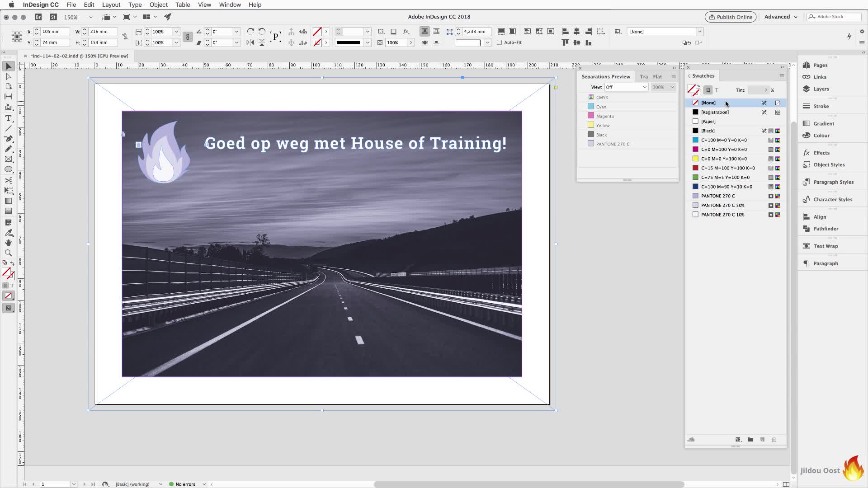Screen dimensions: 868x488
Task: Expand the Advanced workspace switcher
Action: [x=781, y=17]
